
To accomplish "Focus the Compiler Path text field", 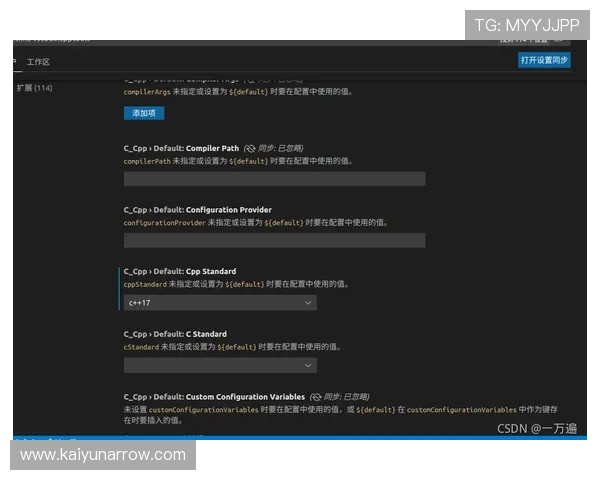I will (274, 179).
